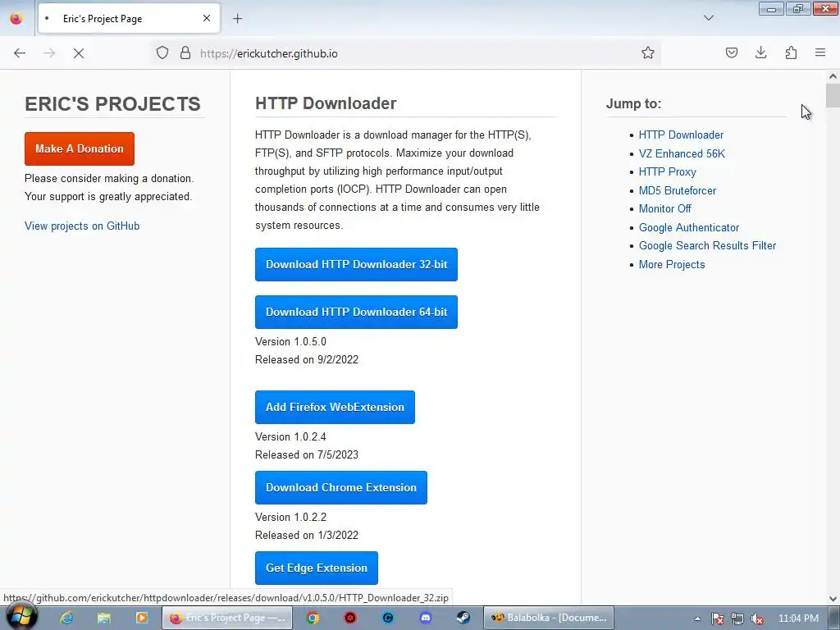Viewport: 840px width, 630px height.
Task: Expand the list all tabs chevron
Action: tap(708, 18)
